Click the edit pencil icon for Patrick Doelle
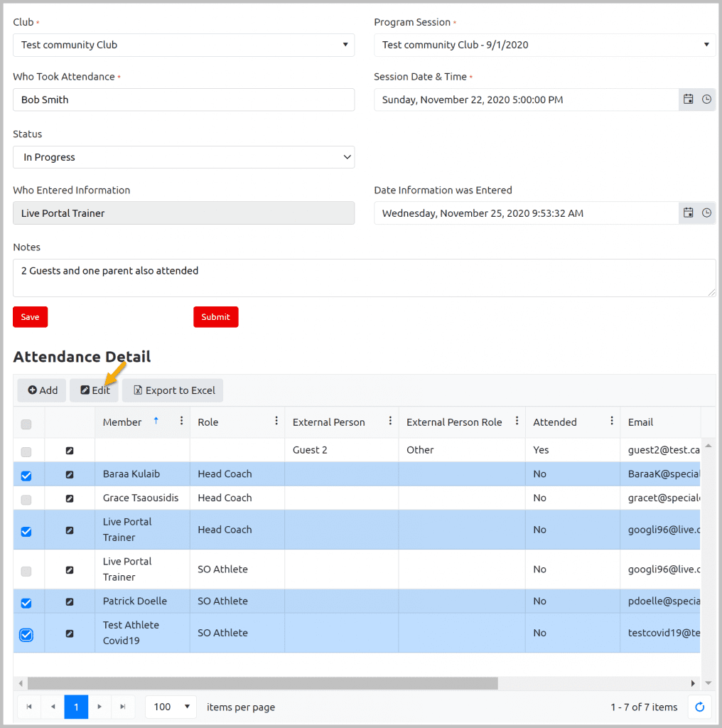Viewport: 722px width, 728px height. (x=70, y=602)
